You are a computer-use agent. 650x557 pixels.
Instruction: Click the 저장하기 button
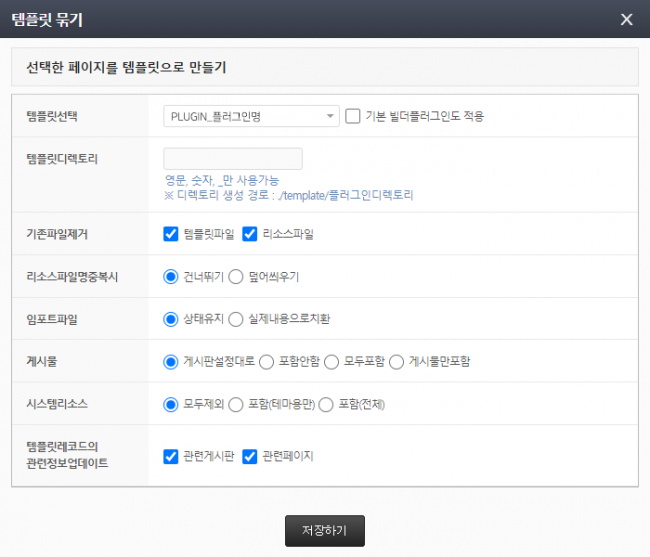pyautogui.click(x=324, y=530)
